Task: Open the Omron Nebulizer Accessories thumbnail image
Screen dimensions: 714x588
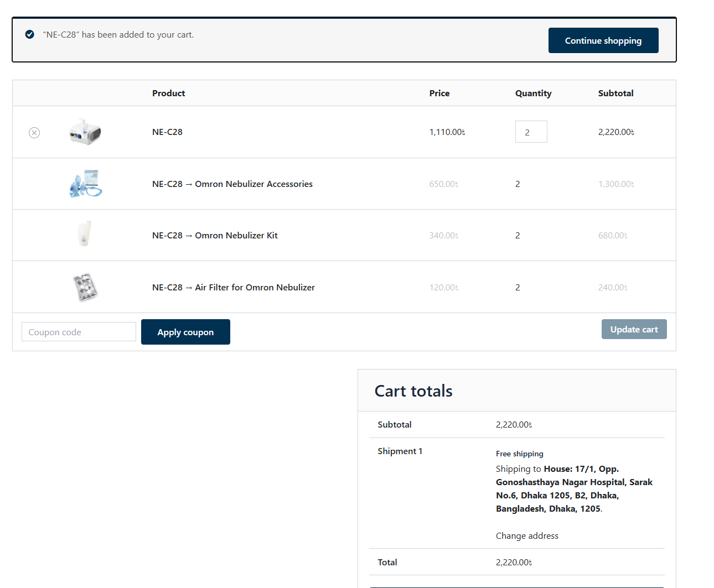Action: [x=85, y=184]
